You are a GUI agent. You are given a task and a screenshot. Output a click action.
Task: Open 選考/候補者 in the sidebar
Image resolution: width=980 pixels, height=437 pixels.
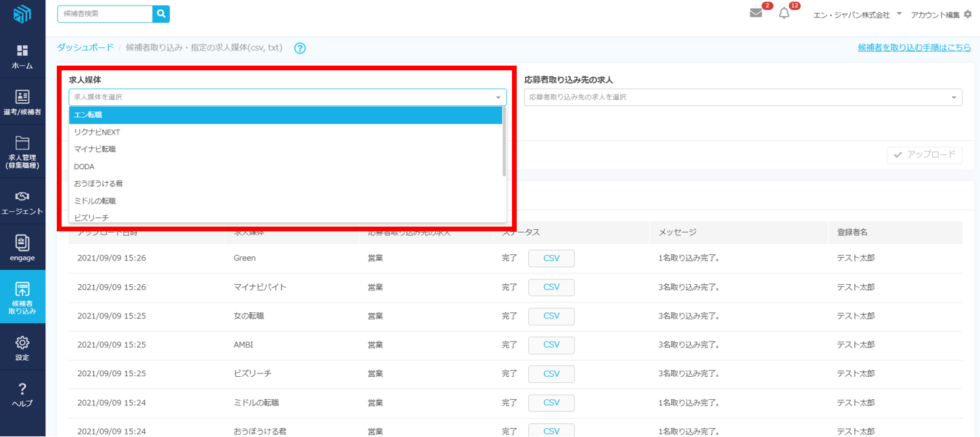click(22, 103)
